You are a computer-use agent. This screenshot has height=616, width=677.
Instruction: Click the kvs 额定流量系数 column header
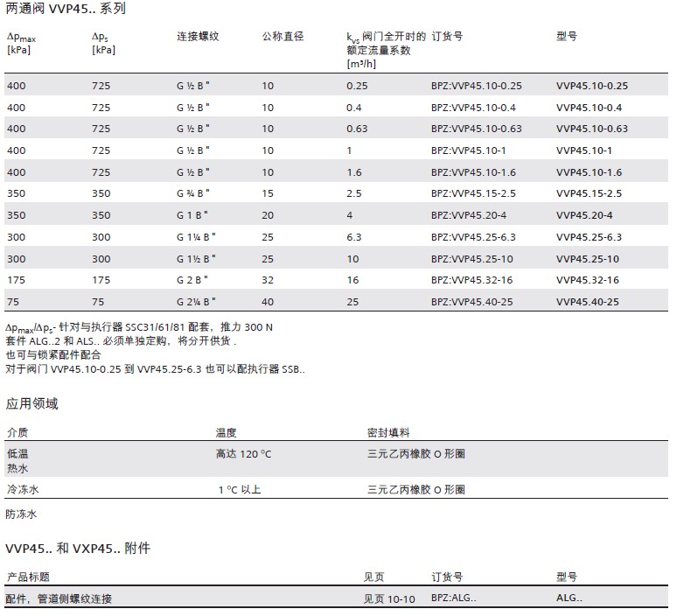386,50
